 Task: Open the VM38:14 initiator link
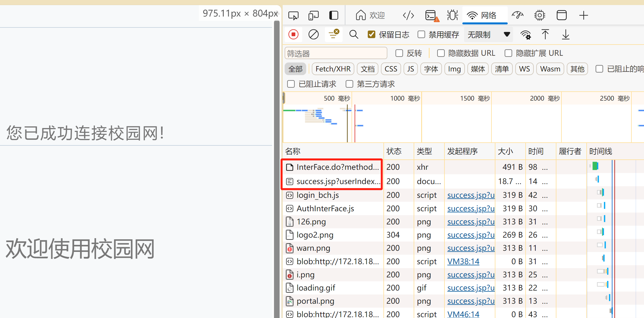coord(463,261)
